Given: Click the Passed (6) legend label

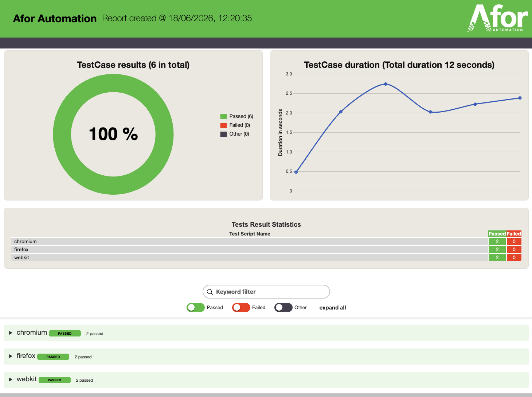Looking at the screenshot, I should tap(241, 117).
